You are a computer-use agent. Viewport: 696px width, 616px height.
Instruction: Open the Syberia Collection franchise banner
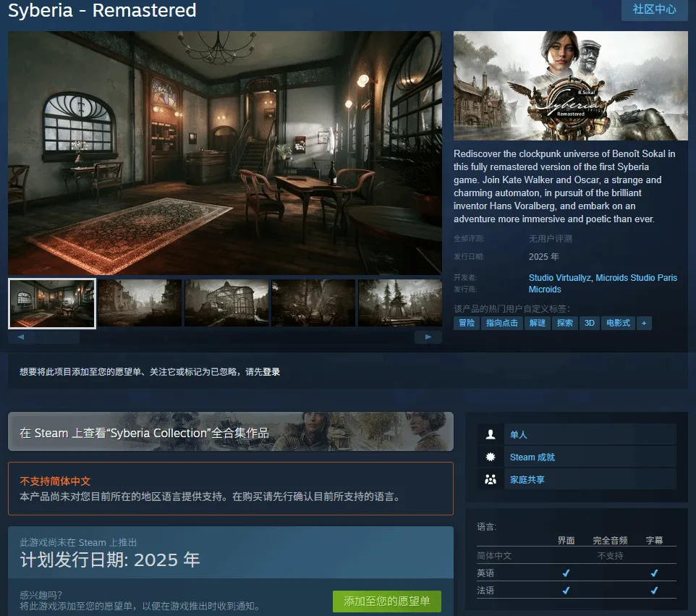(x=230, y=431)
